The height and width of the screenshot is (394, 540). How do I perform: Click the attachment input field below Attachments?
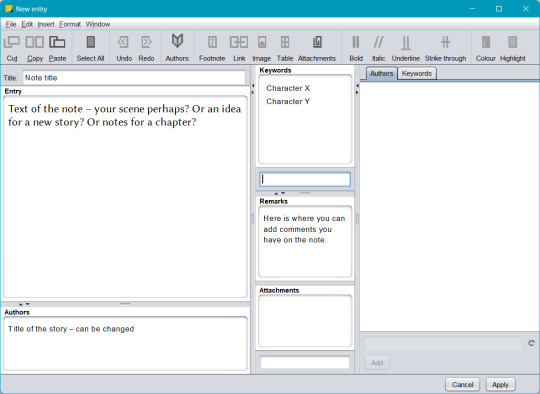point(305,362)
